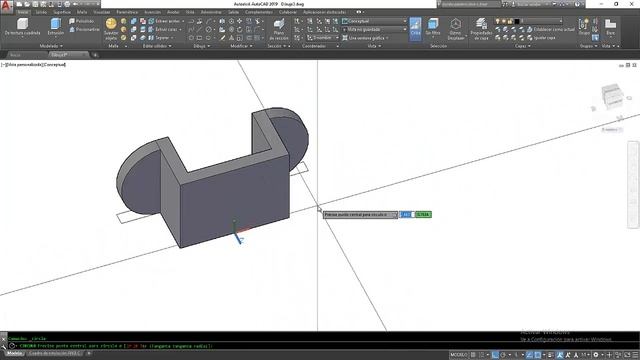Image resolution: width=640 pixels, height=360 pixels.
Task: Close the command line window
Action: click(4, 339)
